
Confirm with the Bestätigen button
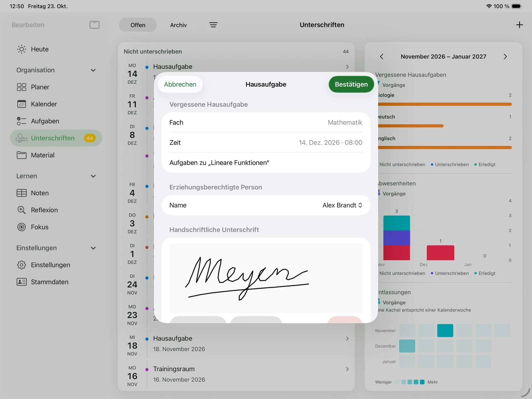[351, 85]
